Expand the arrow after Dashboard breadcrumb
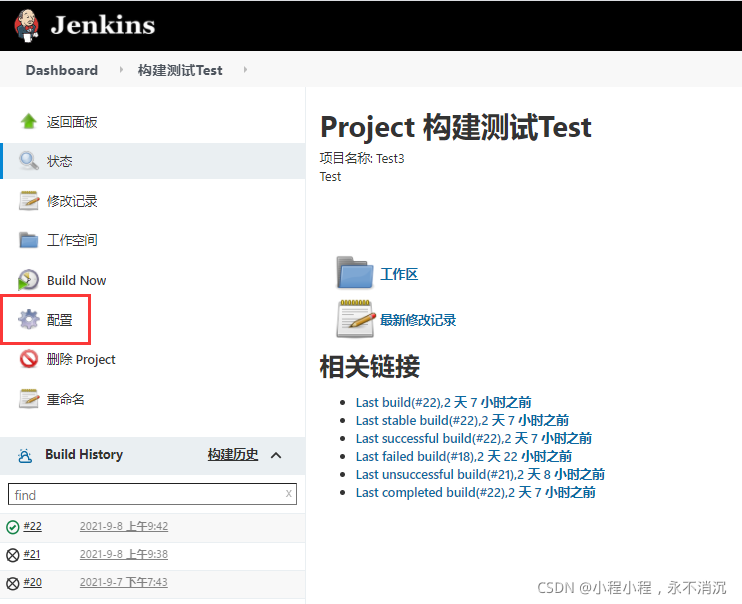Screen dimensions: 742x604 click(121, 70)
